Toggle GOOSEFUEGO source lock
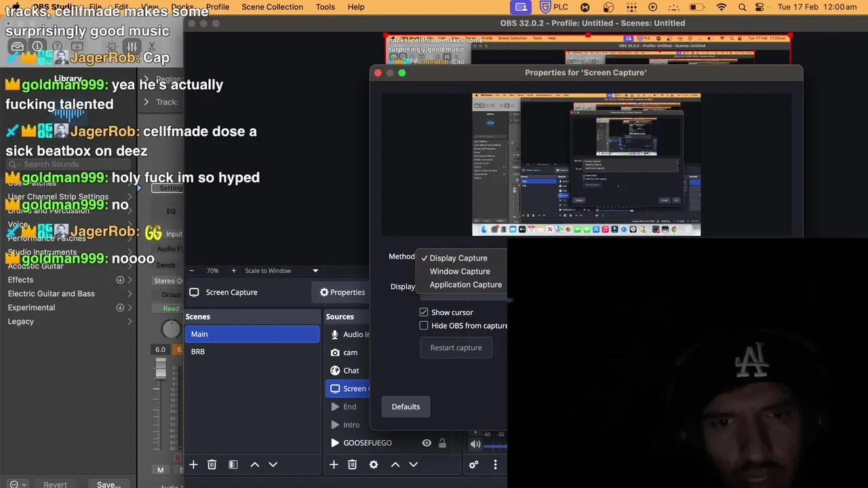Screen dimensions: 868x488 (442, 443)
